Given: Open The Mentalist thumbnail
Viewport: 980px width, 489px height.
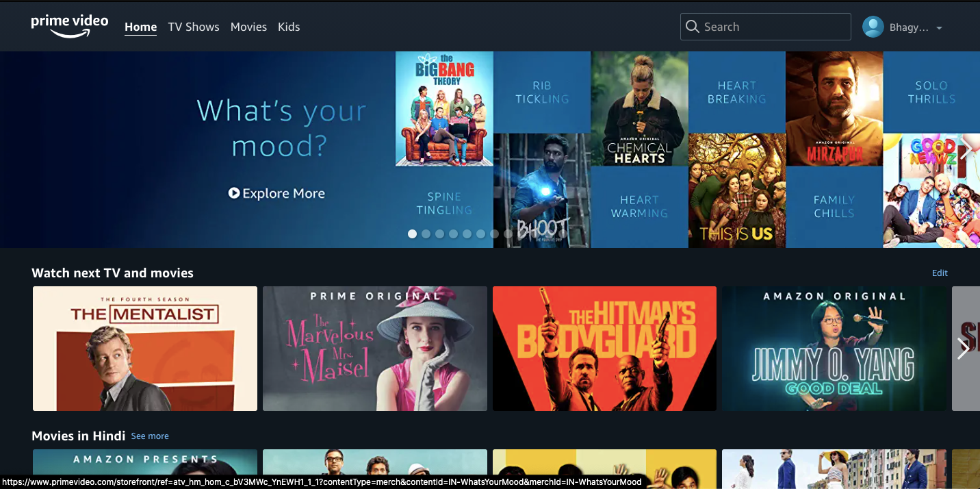Looking at the screenshot, I should pos(145,349).
